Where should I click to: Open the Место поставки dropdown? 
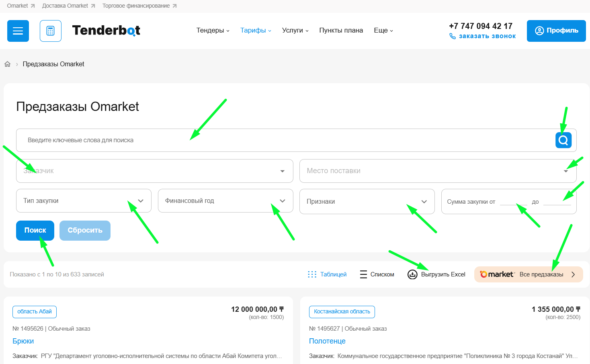[438, 171]
